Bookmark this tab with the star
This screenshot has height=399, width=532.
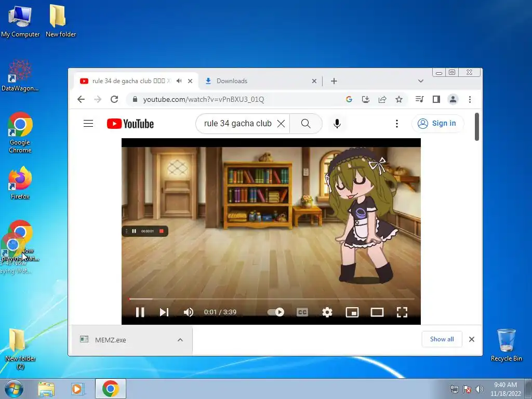click(x=399, y=99)
